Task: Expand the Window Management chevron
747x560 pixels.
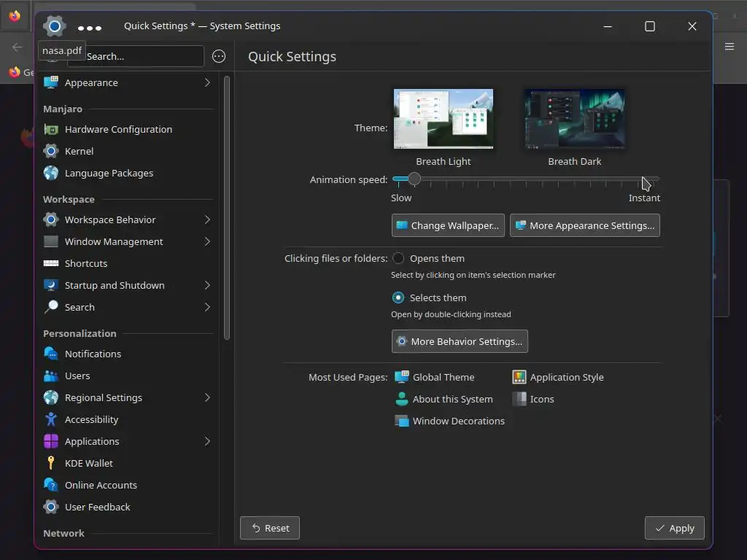Action: [207, 241]
